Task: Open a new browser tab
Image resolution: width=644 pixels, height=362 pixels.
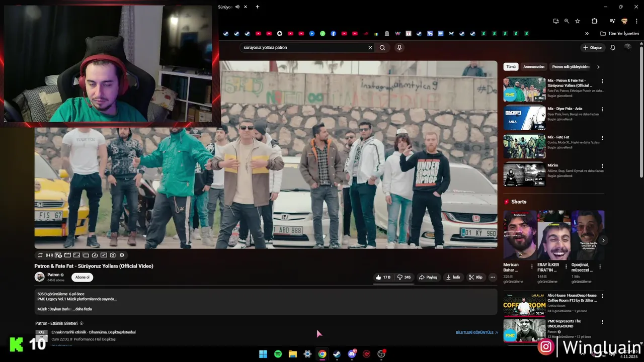Action: tap(258, 7)
